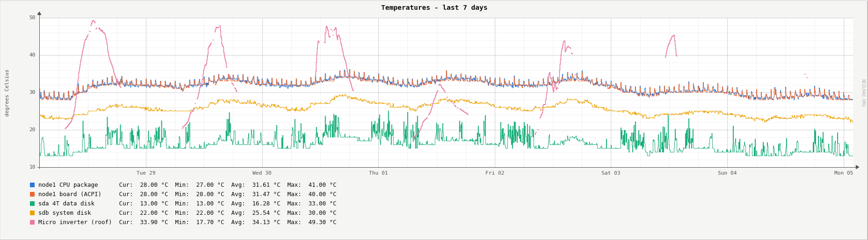
Task: Select the 'sdb system disk' legend label
Action: pos(65,213)
